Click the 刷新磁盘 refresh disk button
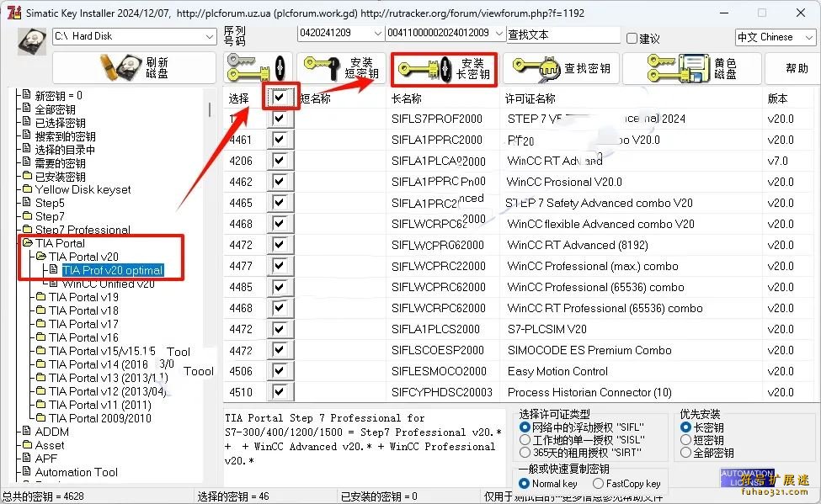This screenshot has height=504, width=821. point(134,67)
